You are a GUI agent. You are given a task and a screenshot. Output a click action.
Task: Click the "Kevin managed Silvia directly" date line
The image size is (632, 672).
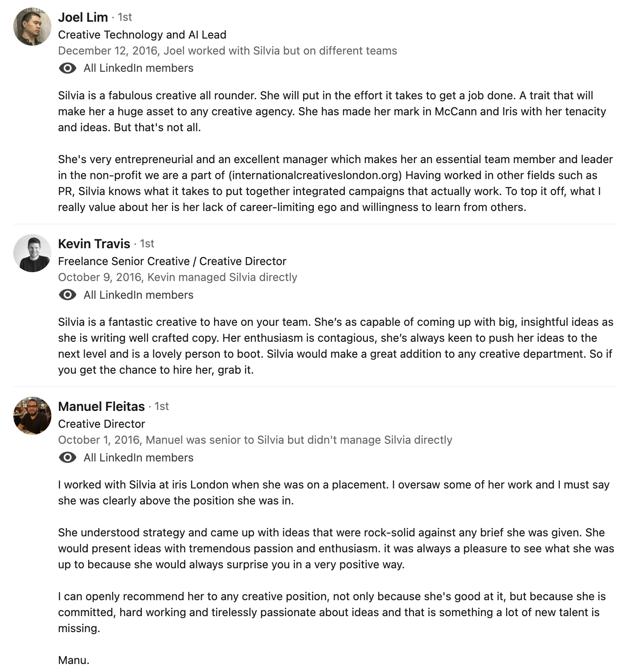tap(177, 277)
